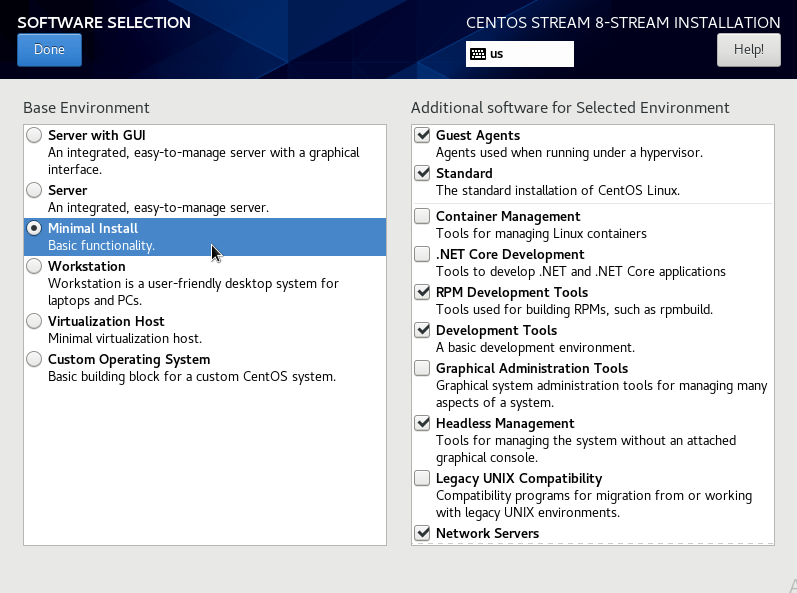Click 'Custom Operating System' label text
Viewport: 797px width, 593px height.
click(x=129, y=360)
